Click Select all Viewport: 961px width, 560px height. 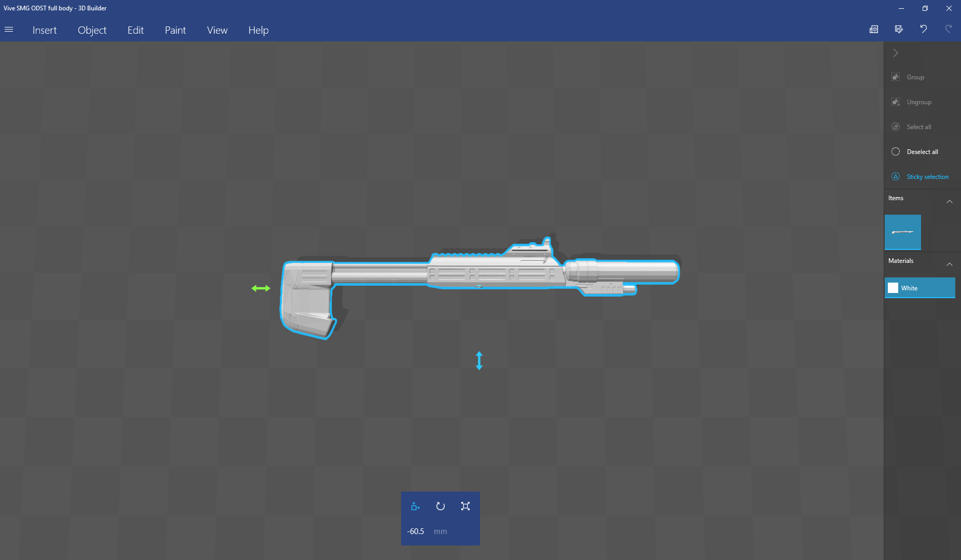(919, 127)
